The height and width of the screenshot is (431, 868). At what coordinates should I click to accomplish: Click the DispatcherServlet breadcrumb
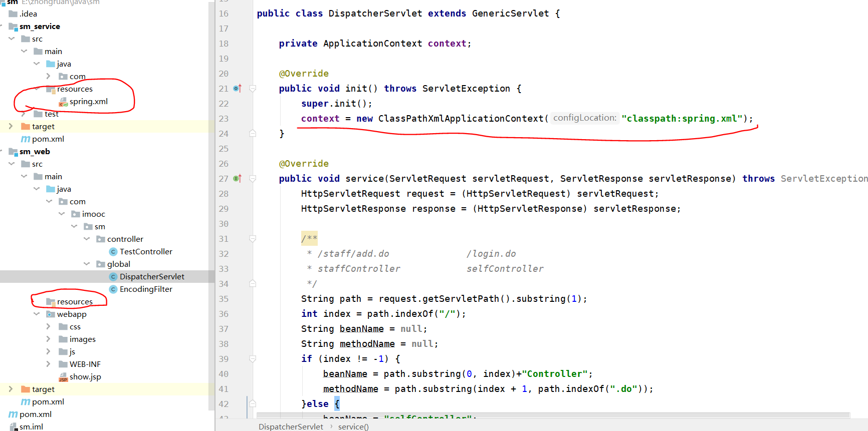(x=291, y=426)
